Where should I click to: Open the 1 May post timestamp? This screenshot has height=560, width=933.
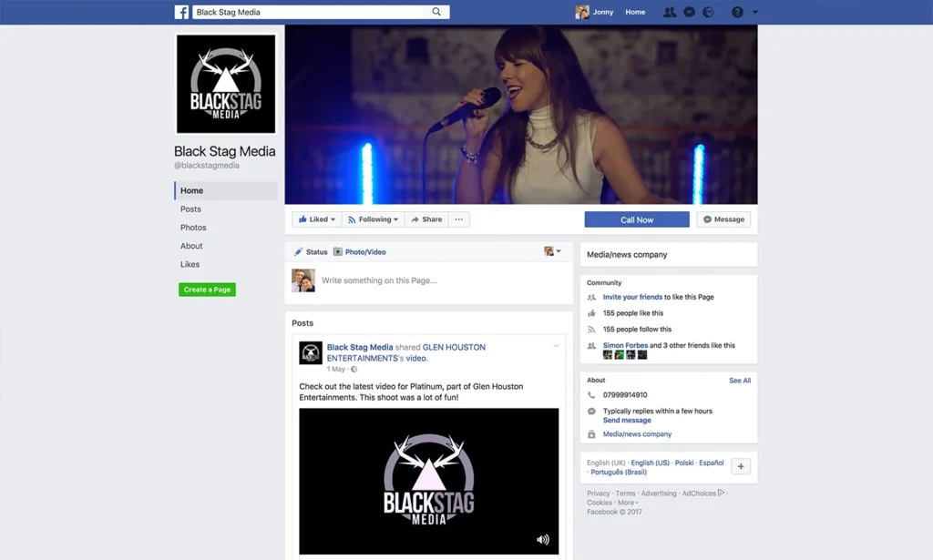point(335,369)
